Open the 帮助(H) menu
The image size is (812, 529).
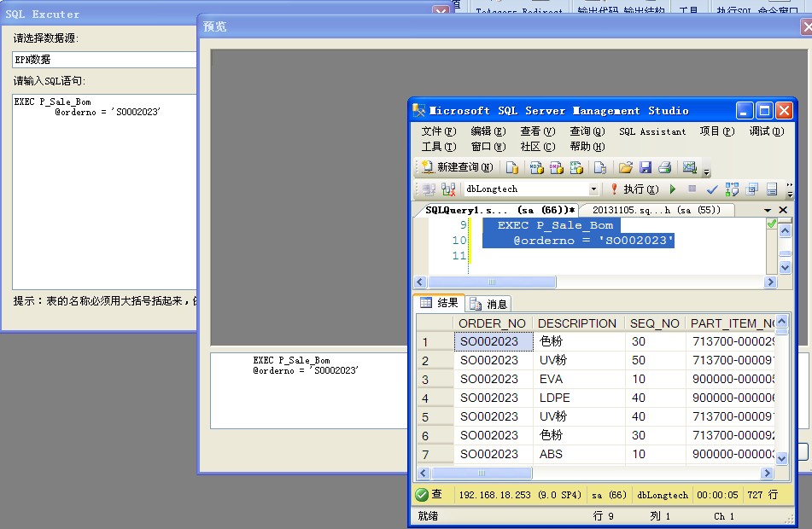coord(587,147)
